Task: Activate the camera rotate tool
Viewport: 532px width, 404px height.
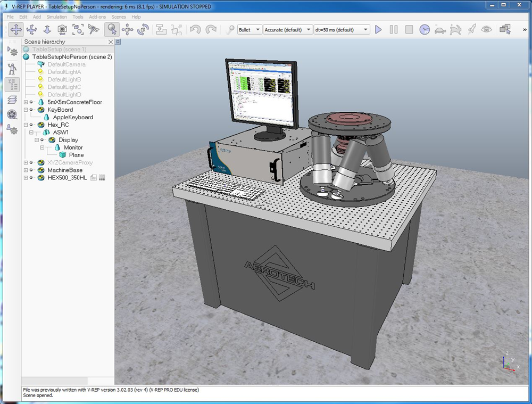Action: point(31,29)
